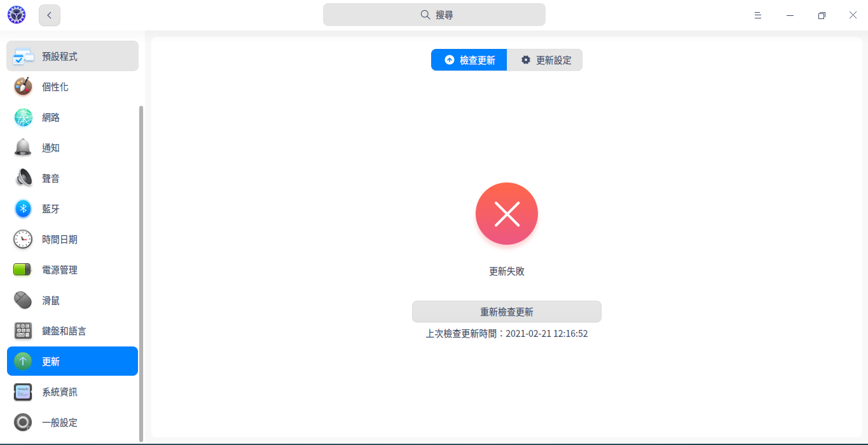Select 鍵盤和語言 label in the sidebar

click(64, 331)
